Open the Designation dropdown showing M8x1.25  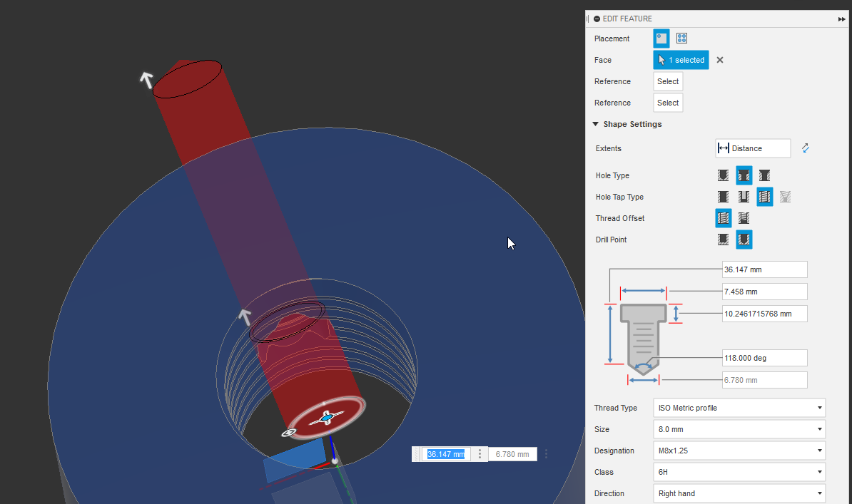pos(739,451)
